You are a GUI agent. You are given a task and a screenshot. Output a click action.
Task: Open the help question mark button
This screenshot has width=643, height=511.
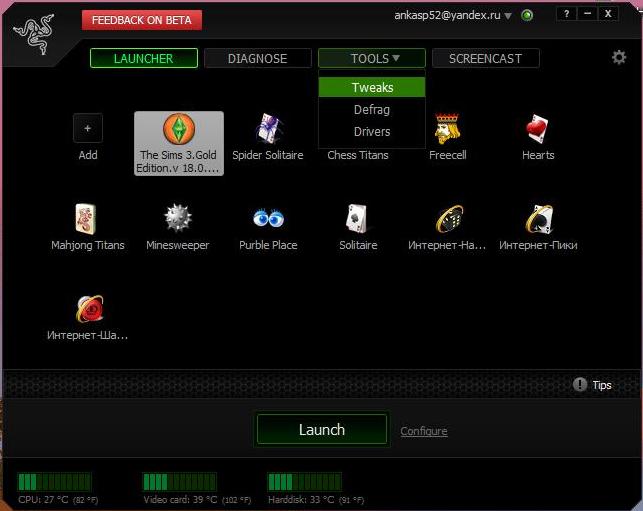566,14
